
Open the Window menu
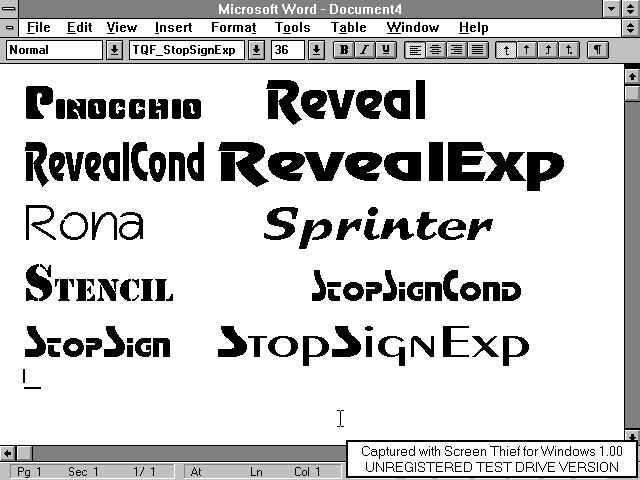[x=413, y=27]
